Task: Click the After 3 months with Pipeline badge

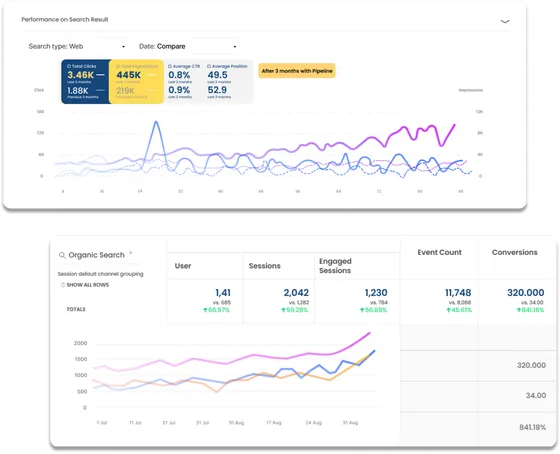Action: [x=297, y=71]
